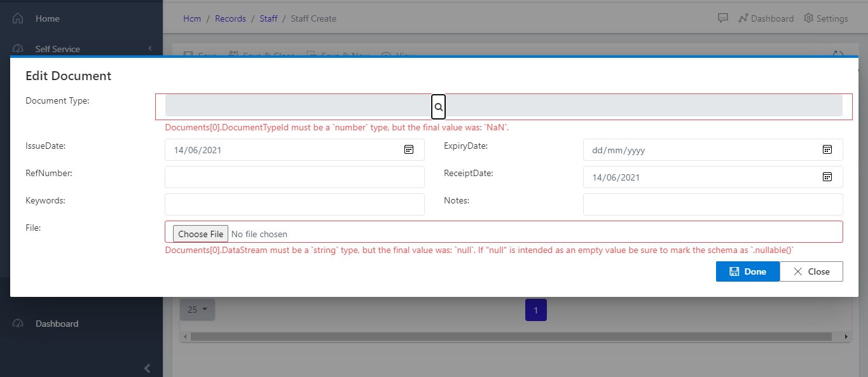Open the ExpiryDate calendar picker icon
868x377 pixels.
[x=827, y=149]
